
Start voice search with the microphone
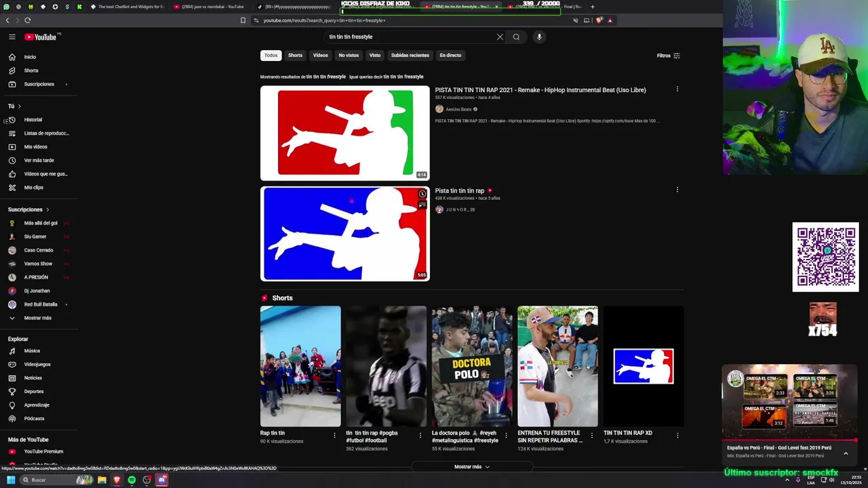click(x=539, y=37)
